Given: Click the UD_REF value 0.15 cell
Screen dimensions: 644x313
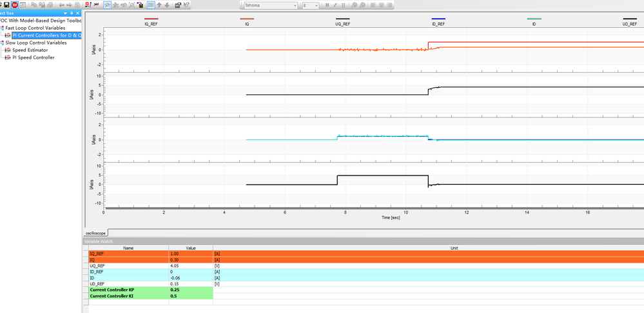Looking at the screenshot, I should [x=191, y=284].
